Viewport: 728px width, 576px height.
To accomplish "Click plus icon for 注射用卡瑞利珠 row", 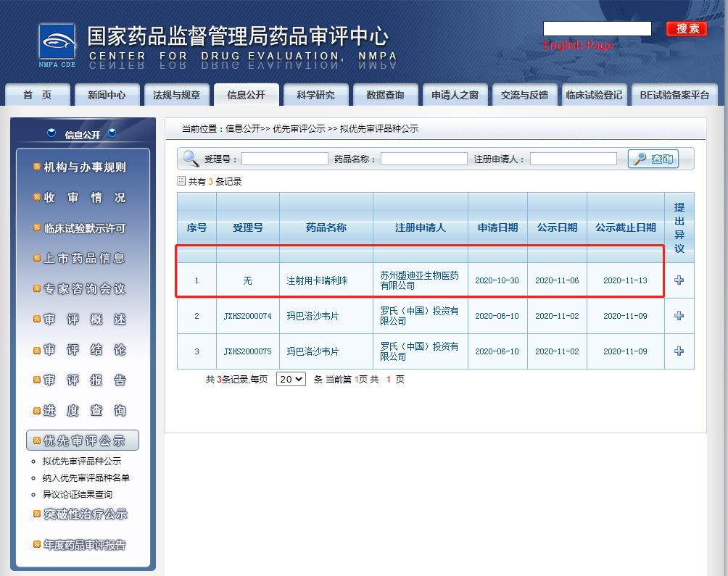I will tap(679, 280).
